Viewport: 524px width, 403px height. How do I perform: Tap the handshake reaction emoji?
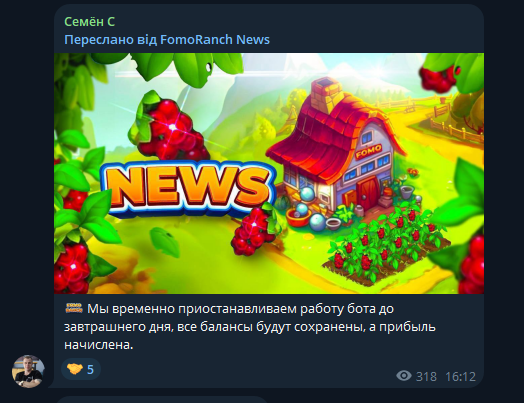click(x=75, y=369)
